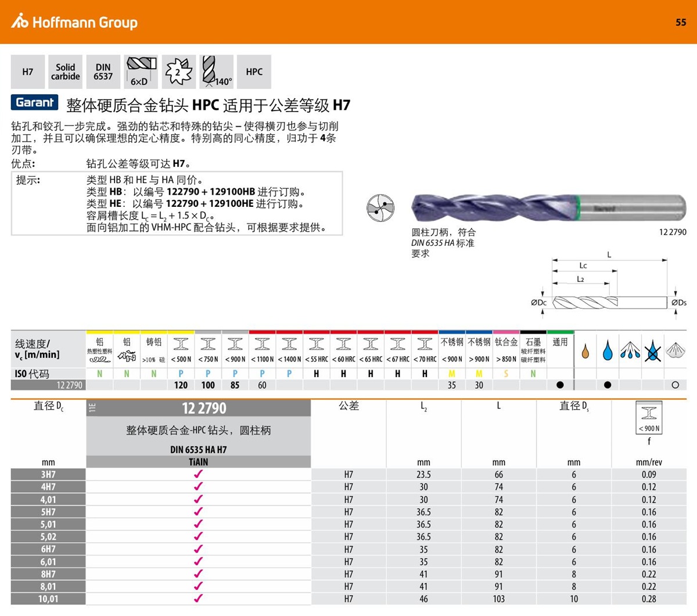The height and width of the screenshot is (616, 697).
Task: Select the Solid carbide badge
Action: point(66,72)
